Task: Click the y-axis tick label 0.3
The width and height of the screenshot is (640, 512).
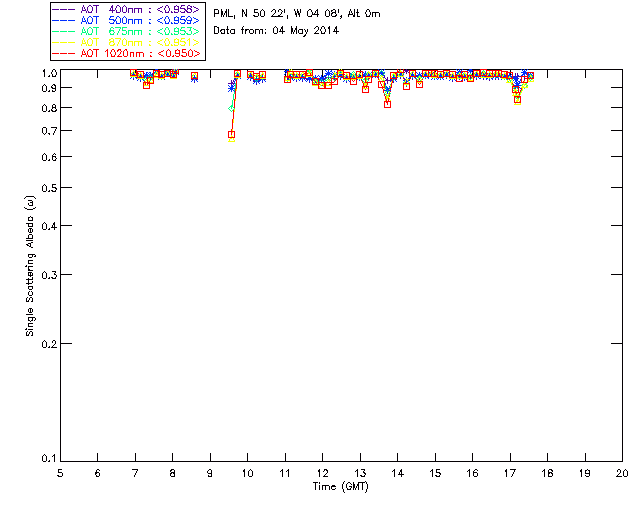Action: 49,275
